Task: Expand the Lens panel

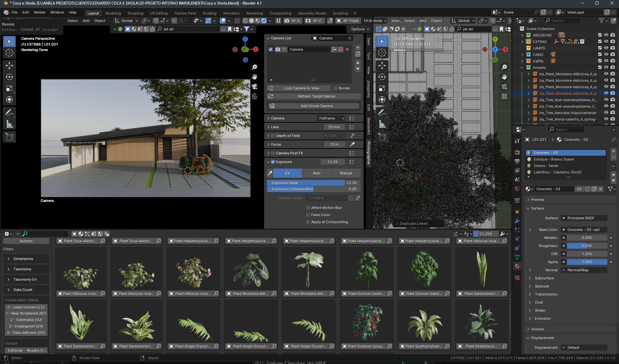Action: click(268, 127)
